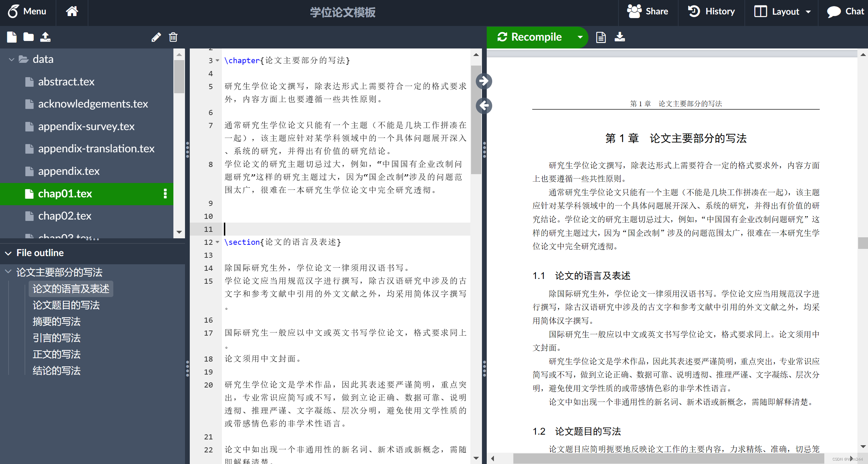Open the chap01.tex three-dot options menu

[165, 194]
